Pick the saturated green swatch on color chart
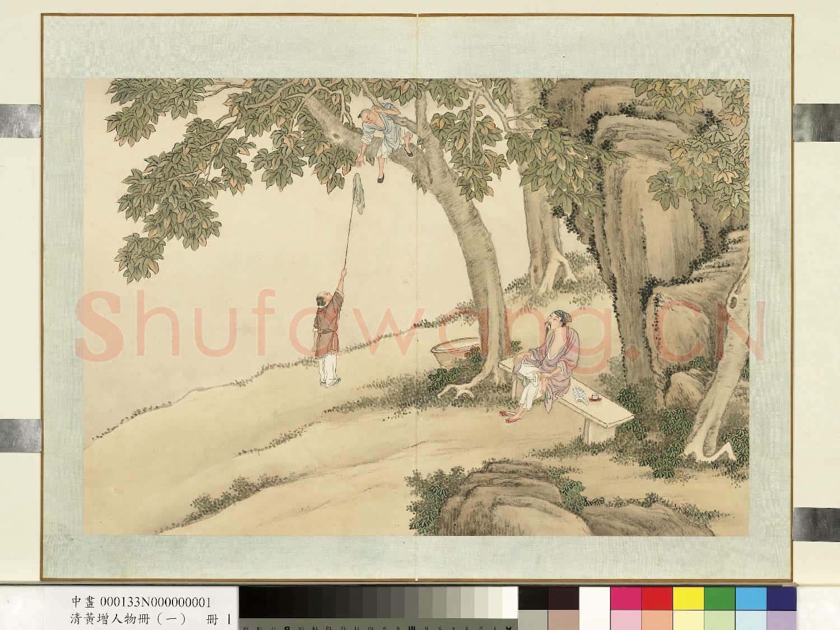840x630 pixels. click(x=720, y=598)
